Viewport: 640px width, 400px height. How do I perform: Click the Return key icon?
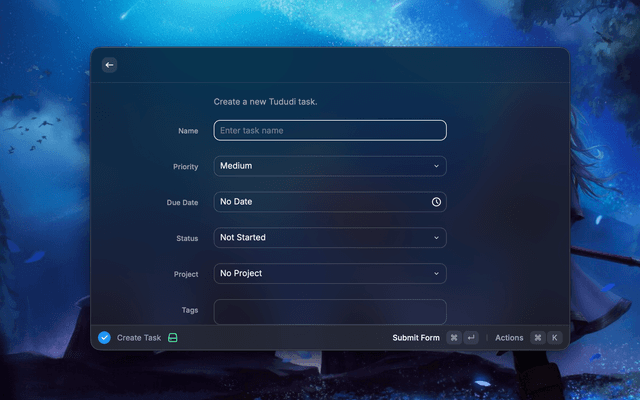coord(471,338)
